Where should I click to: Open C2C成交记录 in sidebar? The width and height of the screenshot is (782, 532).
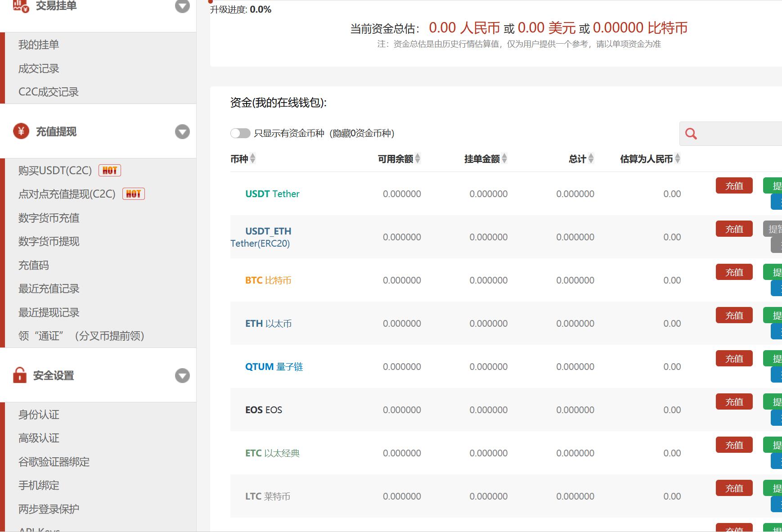[x=49, y=92]
